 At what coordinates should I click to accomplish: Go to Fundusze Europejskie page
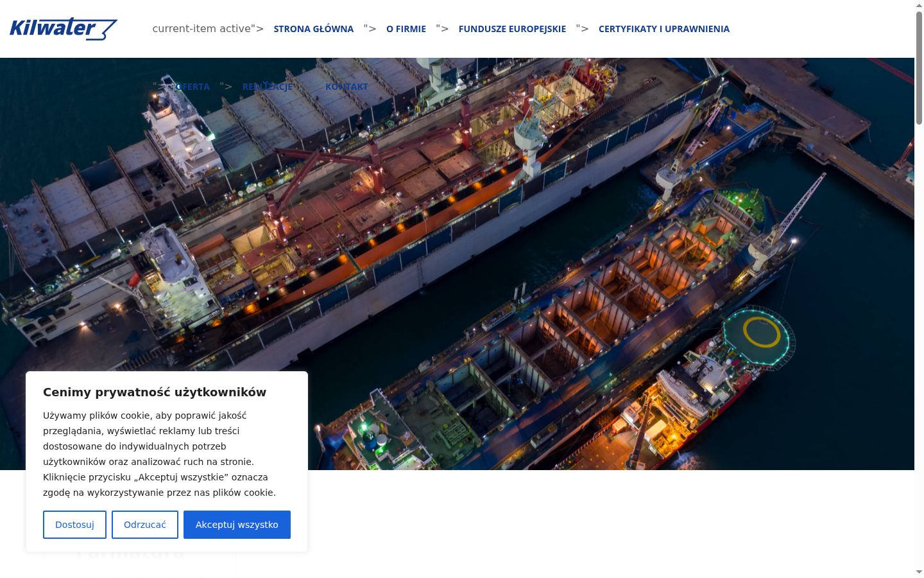pyautogui.click(x=512, y=29)
